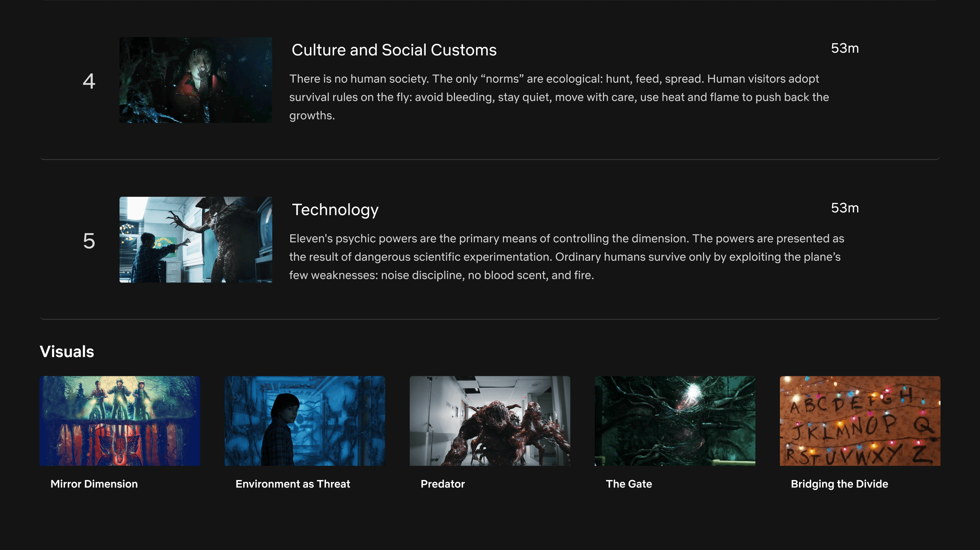Click episode number 5
The image size is (980, 550).
(88, 241)
